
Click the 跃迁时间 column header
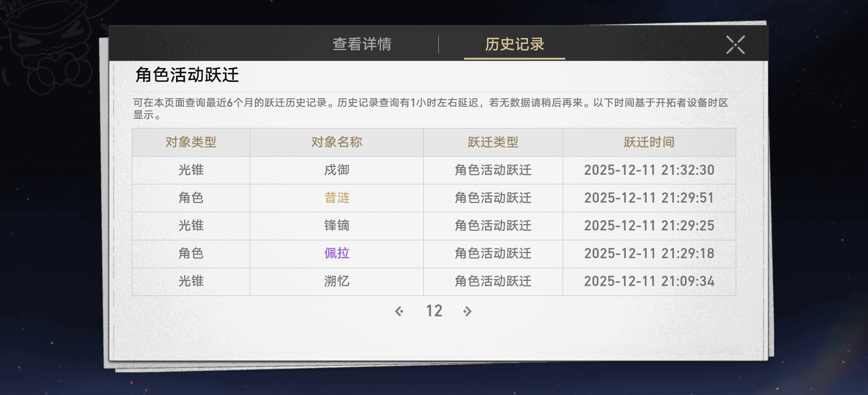click(649, 142)
